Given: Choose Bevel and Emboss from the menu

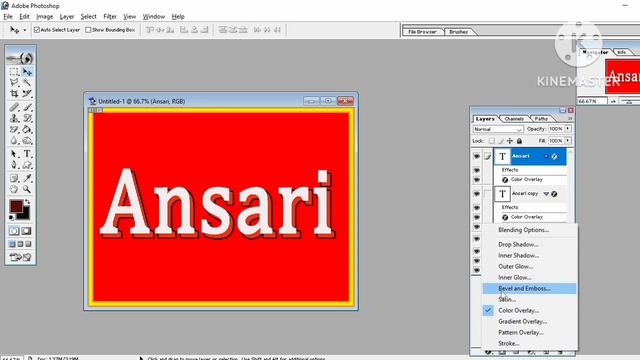Looking at the screenshot, I should 529,289.
